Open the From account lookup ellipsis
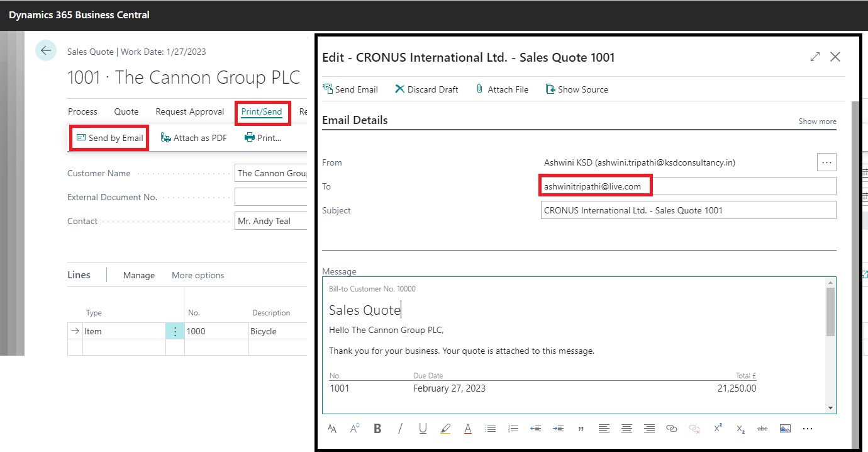 [x=826, y=162]
